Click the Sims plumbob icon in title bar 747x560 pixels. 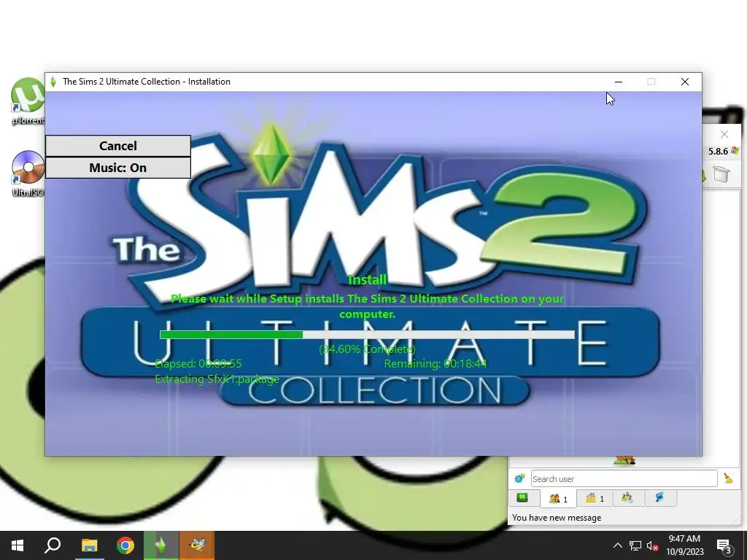(53, 82)
